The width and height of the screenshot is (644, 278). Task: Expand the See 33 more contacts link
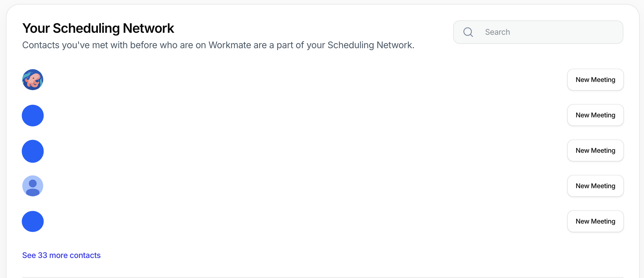[x=61, y=255]
